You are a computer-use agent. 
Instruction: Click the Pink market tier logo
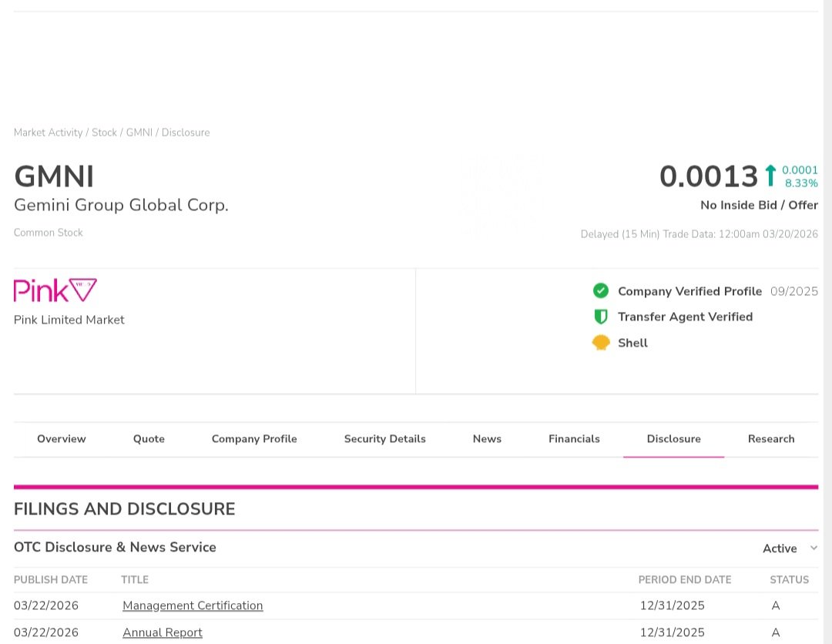point(55,290)
